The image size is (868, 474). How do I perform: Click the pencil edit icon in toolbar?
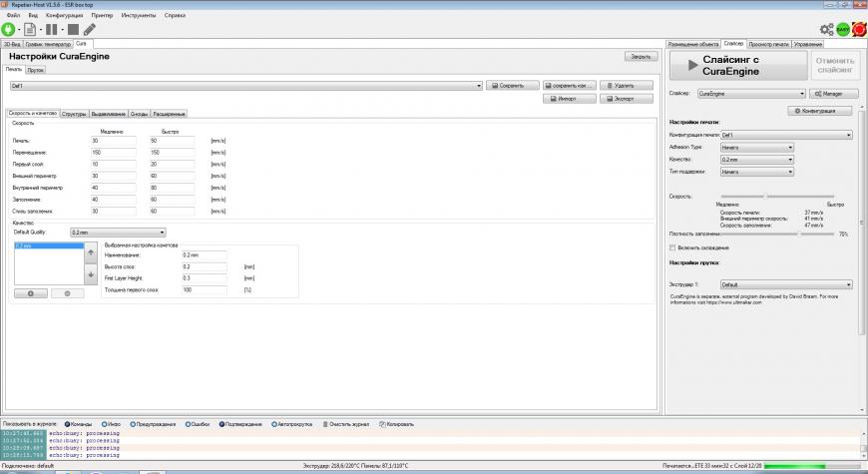pos(90,29)
